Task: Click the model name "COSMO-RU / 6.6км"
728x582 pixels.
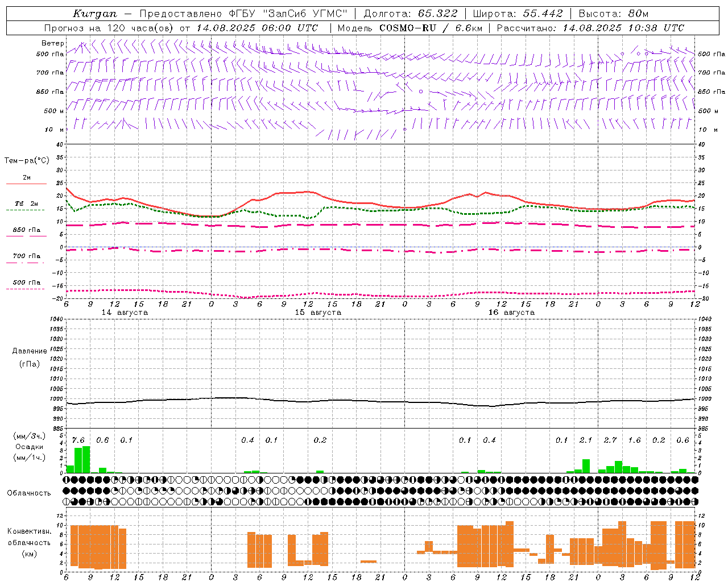Action: [x=431, y=28]
